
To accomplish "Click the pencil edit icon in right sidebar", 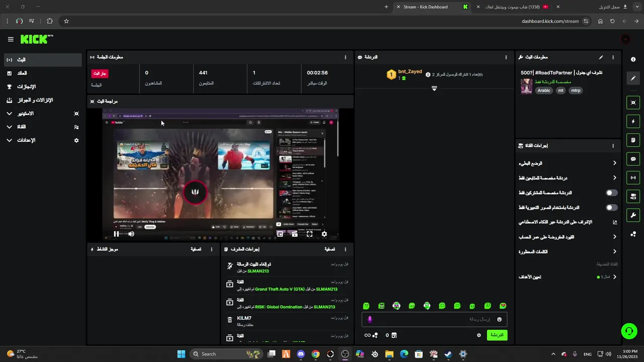I will (x=633, y=78).
